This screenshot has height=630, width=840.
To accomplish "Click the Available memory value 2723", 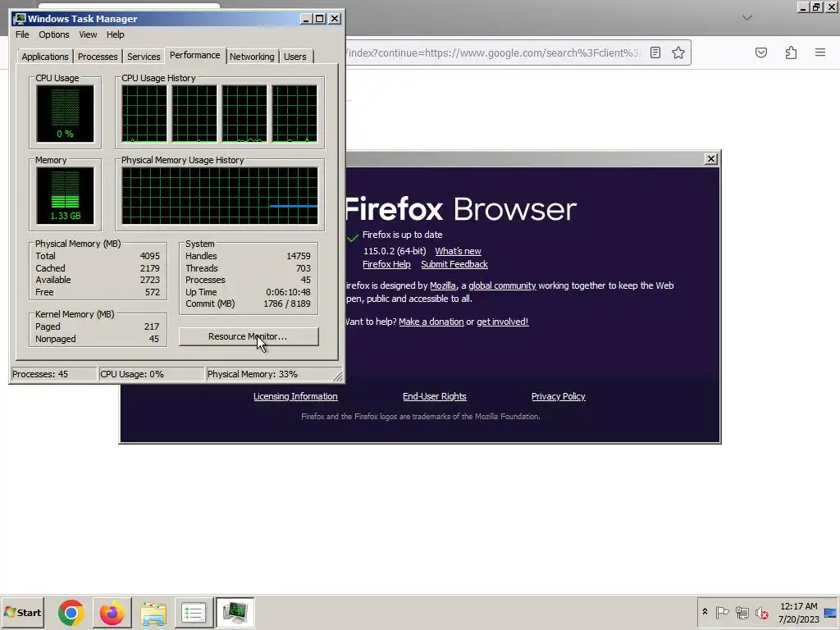I will click(150, 280).
